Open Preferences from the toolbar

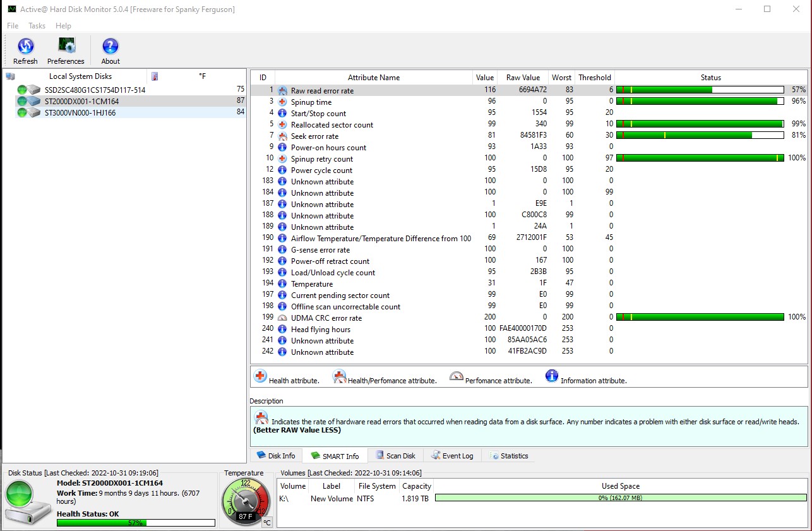(x=66, y=46)
